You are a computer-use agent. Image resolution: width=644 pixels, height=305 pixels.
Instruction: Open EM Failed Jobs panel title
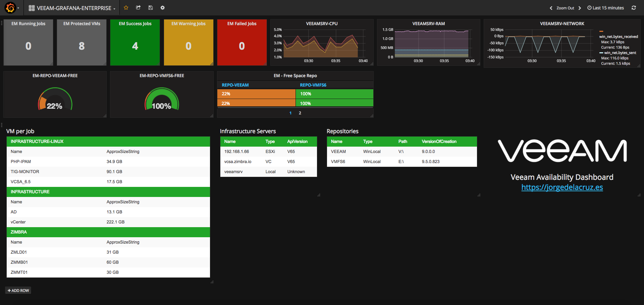[241, 23]
